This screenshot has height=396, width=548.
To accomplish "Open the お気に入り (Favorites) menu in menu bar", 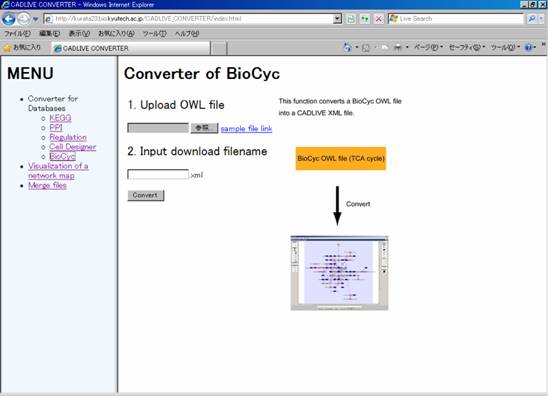I will [116, 34].
